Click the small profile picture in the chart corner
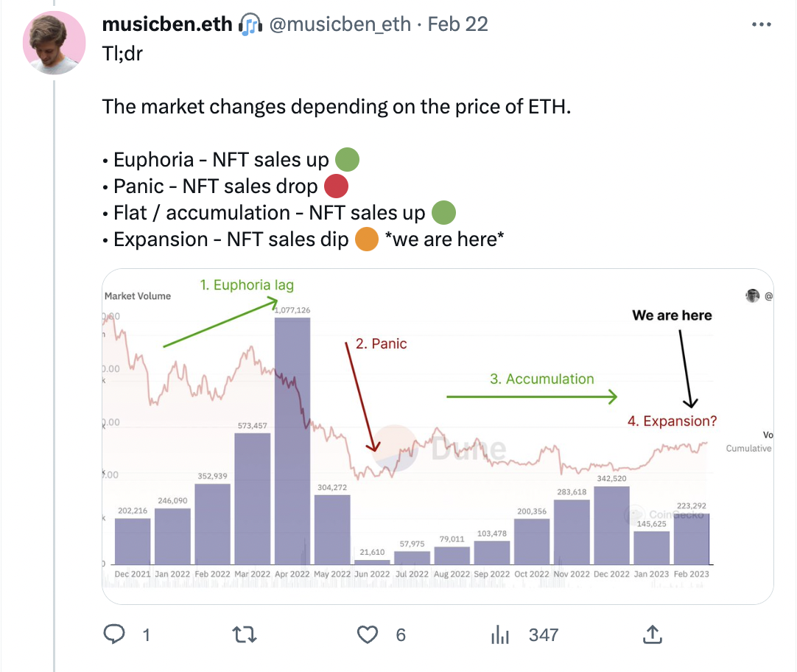Screen dimensions: 797x672 tap(752, 295)
